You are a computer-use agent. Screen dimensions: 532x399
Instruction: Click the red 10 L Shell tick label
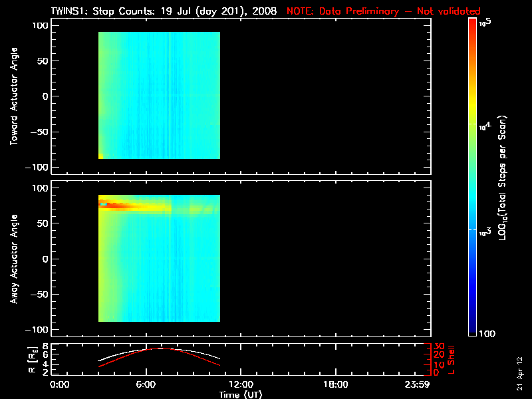(x=439, y=364)
